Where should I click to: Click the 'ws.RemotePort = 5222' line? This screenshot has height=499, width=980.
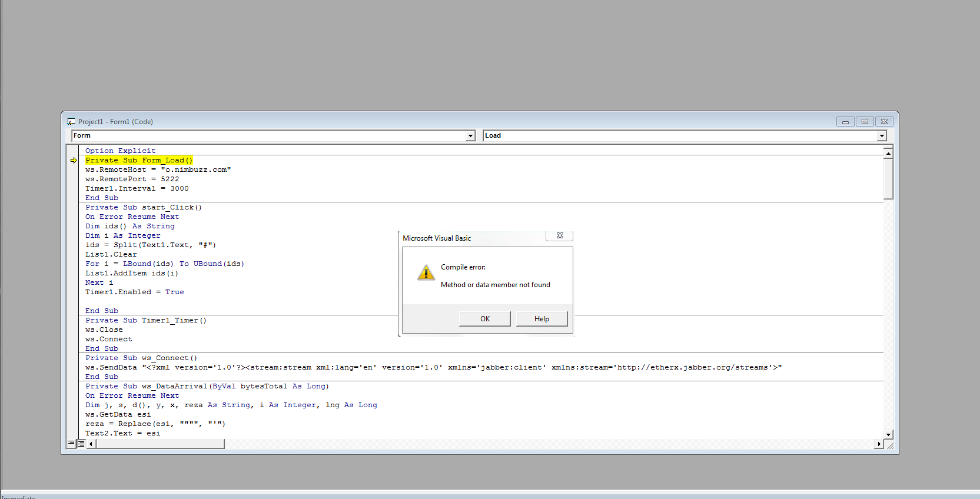[x=132, y=179]
